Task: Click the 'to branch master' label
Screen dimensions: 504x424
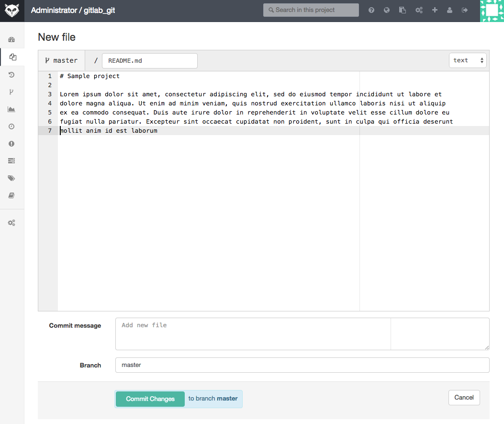Action: [213, 399]
